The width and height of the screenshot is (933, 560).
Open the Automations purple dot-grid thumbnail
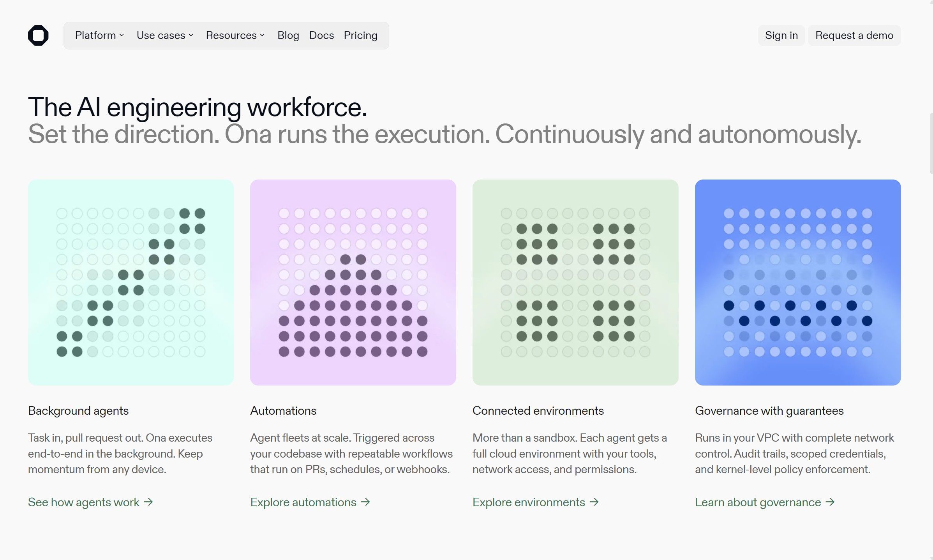(353, 282)
